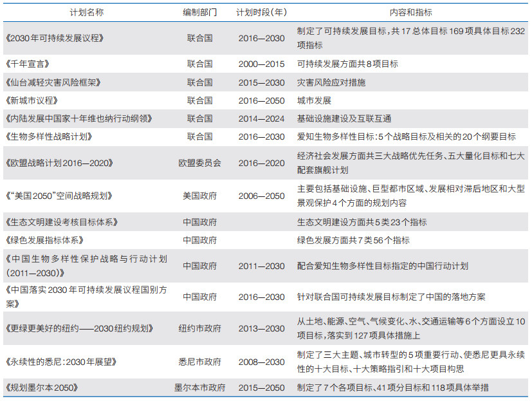Viewport: 532px width, 401px height.
Task: Select 《生态文明建设考核目标体系》 plan name
Action: click(62, 222)
